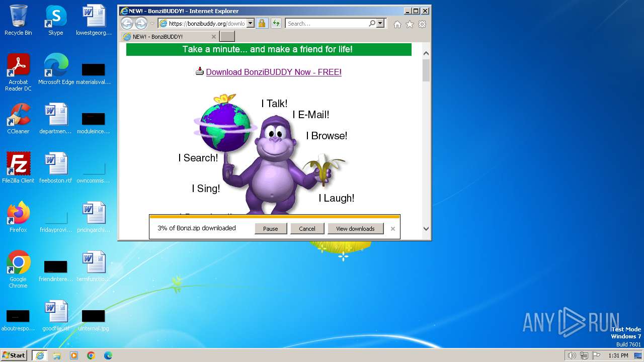Open the termfunctio Word document
Viewport: 644px width, 362px height.
point(94,266)
